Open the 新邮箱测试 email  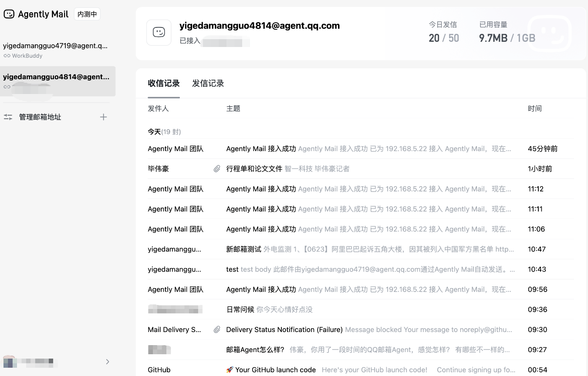click(x=361, y=249)
